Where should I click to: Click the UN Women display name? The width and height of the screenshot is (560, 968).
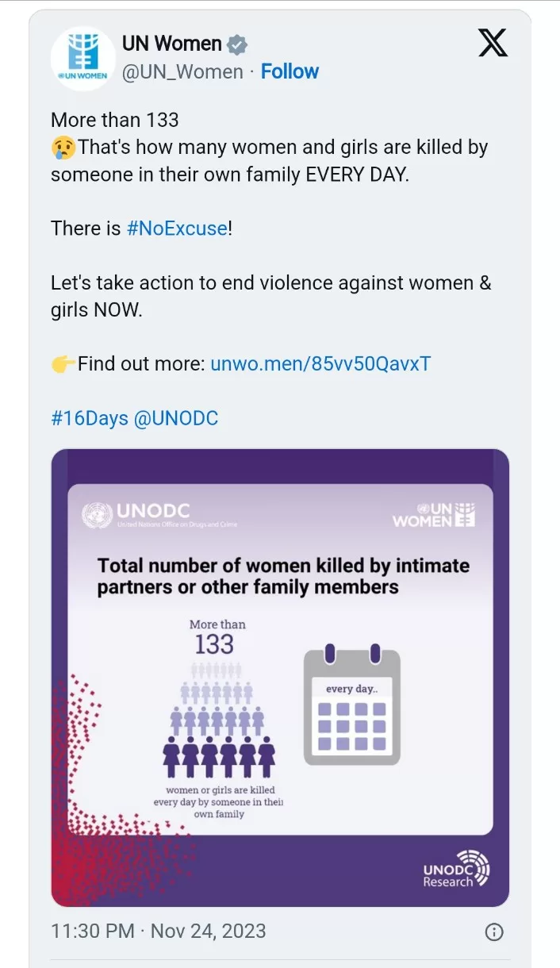171,42
